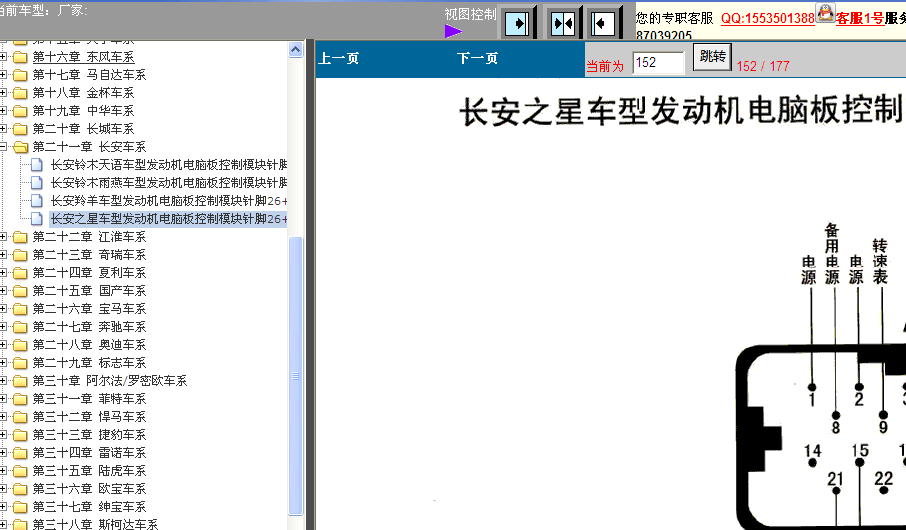Click the right-arrow view control icon

pos(516,24)
